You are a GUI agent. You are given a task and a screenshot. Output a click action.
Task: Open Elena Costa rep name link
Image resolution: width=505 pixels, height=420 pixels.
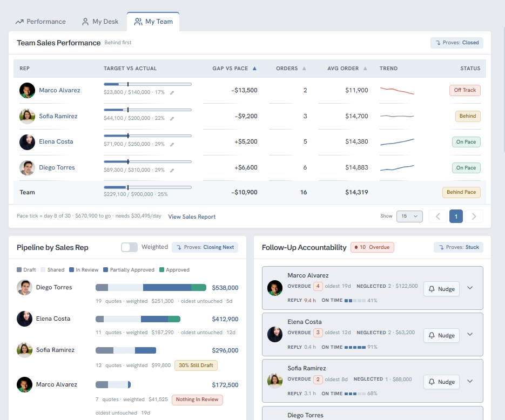[56, 141]
